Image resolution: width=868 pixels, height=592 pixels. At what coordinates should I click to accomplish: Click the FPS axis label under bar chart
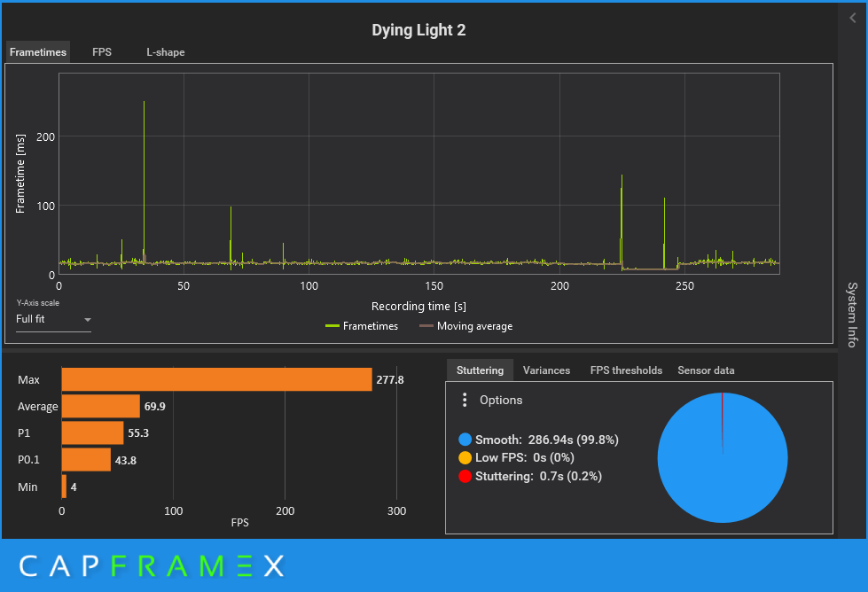(x=239, y=522)
